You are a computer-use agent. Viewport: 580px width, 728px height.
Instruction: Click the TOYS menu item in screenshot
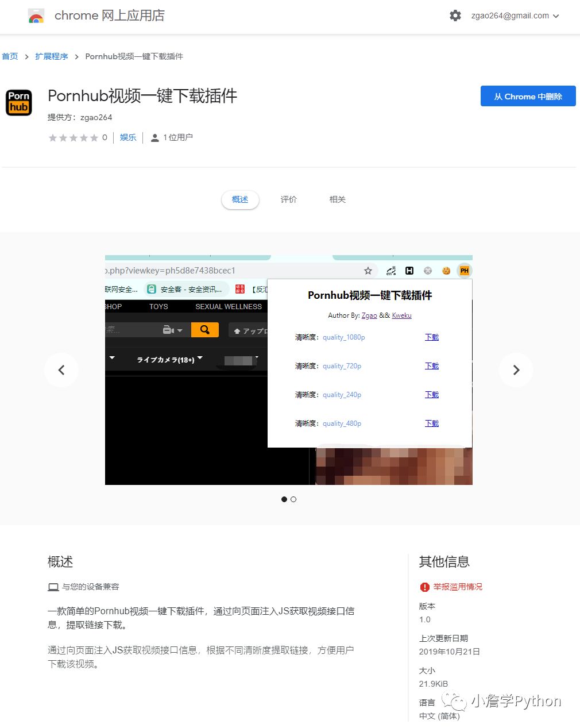tap(158, 307)
